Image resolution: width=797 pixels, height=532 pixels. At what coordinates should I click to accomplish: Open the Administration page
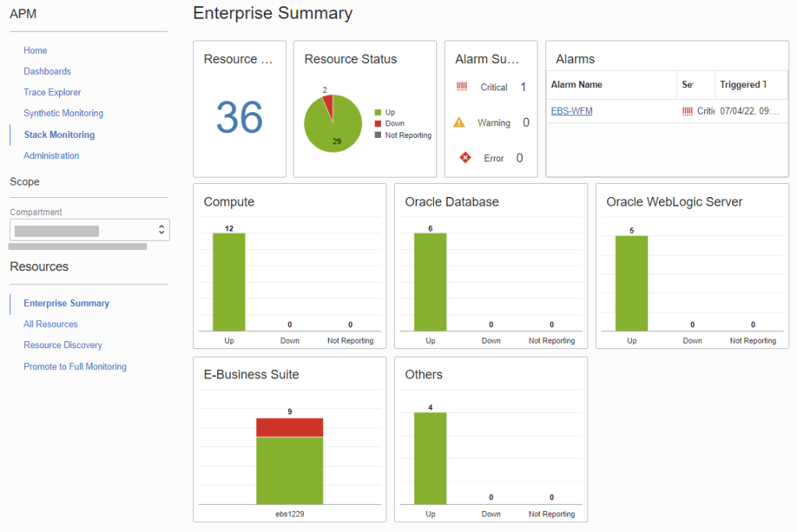click(51, 156)
